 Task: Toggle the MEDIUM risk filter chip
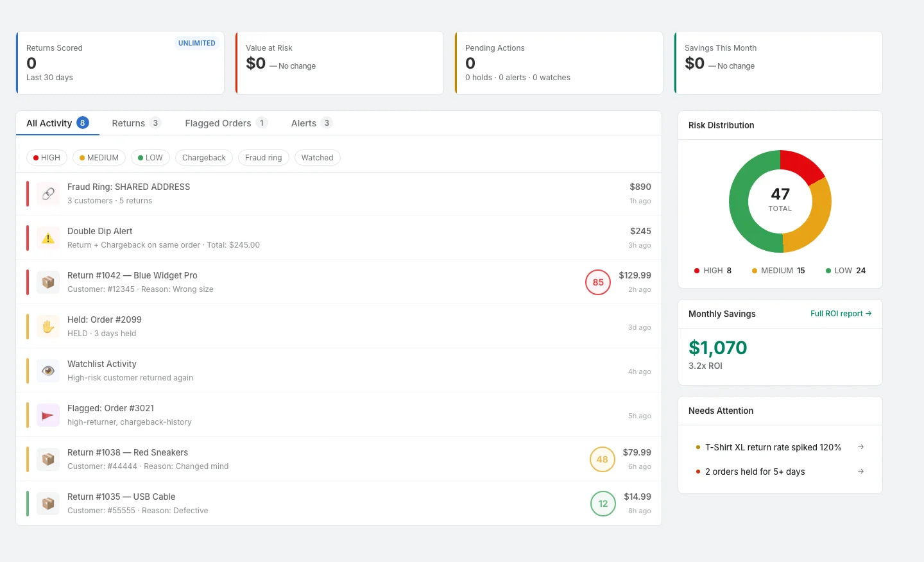click(99, 158)
